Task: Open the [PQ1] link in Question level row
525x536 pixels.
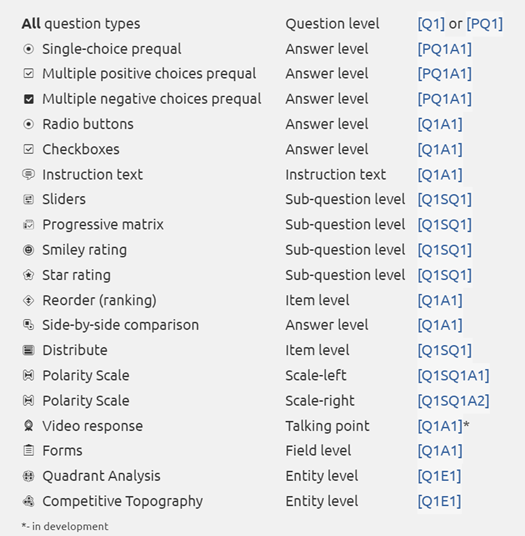Action: click(484, 24)
